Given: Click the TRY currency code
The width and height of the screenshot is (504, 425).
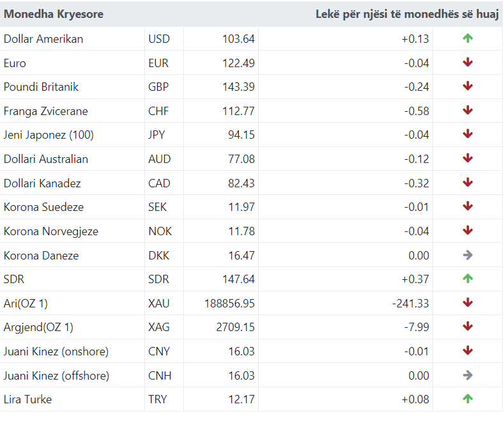Looking at the screenshot, I should click(x=158, y=399).
